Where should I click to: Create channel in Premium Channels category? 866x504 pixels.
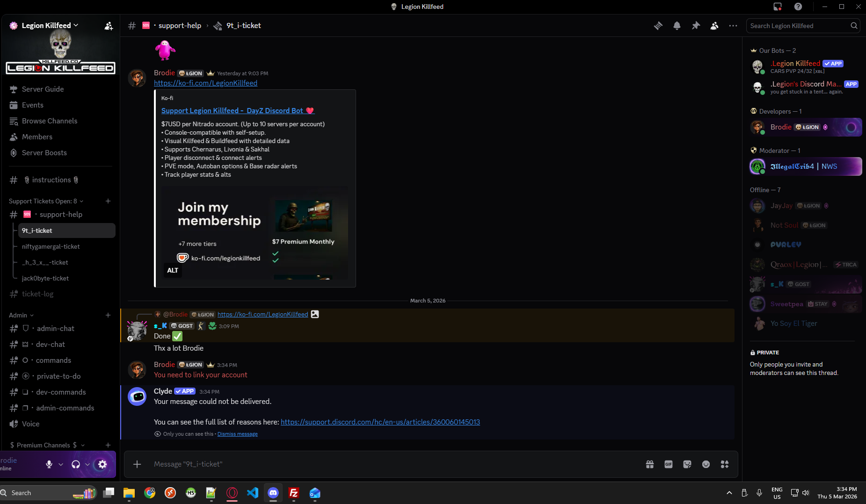tap(108, 445)
